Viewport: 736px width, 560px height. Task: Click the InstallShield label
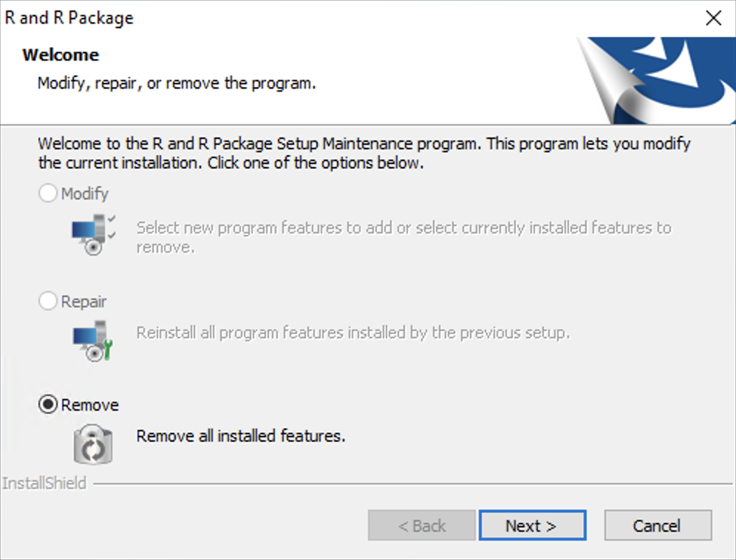(44, 483)
